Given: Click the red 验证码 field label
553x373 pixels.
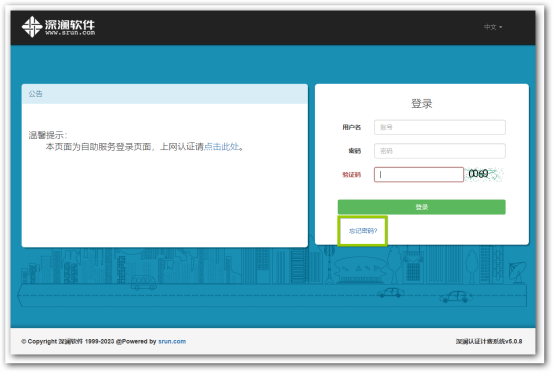Looking at the screenshot, I should (352, 175).
